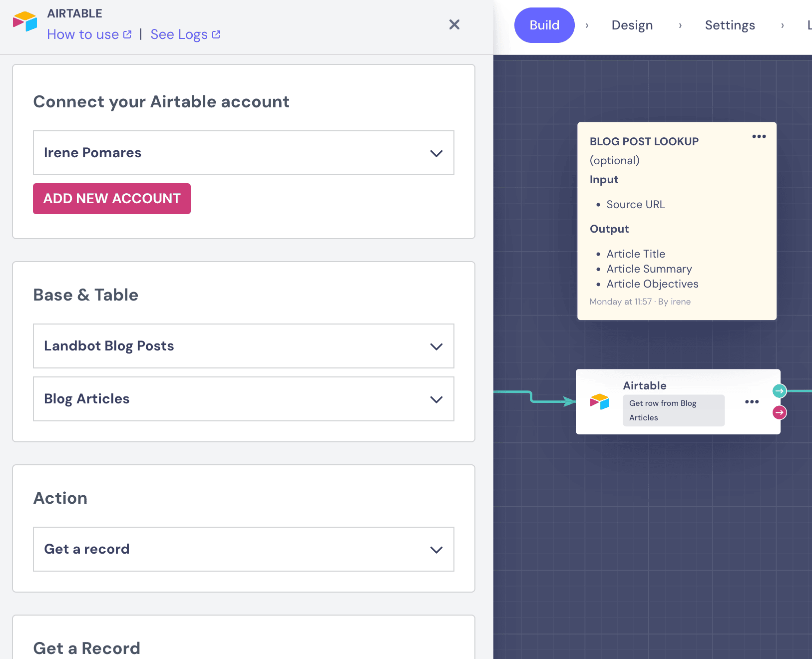Image resolution: width=812 pixels, height=659 pixels.
Task: Select the Get row from Blog Articles label
Action: click(674, 410)
